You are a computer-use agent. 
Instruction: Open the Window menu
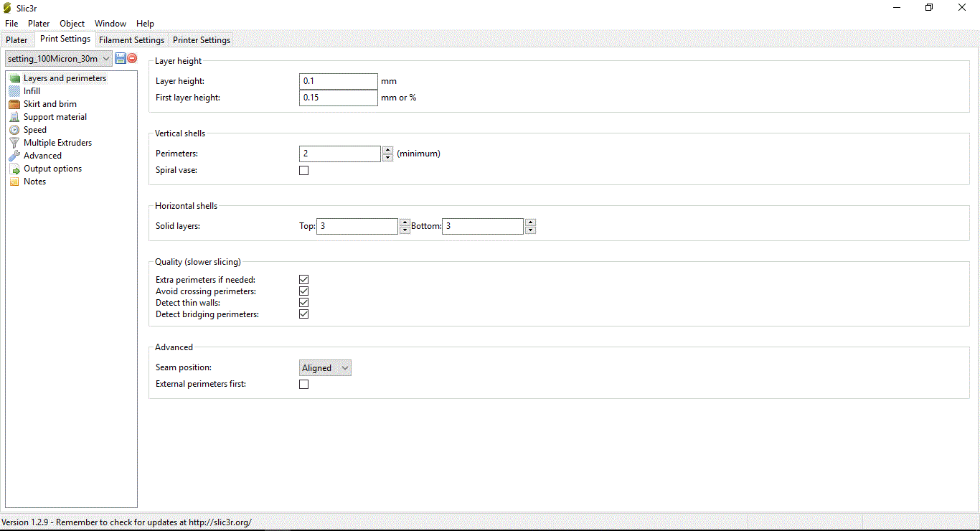point(110,24)
